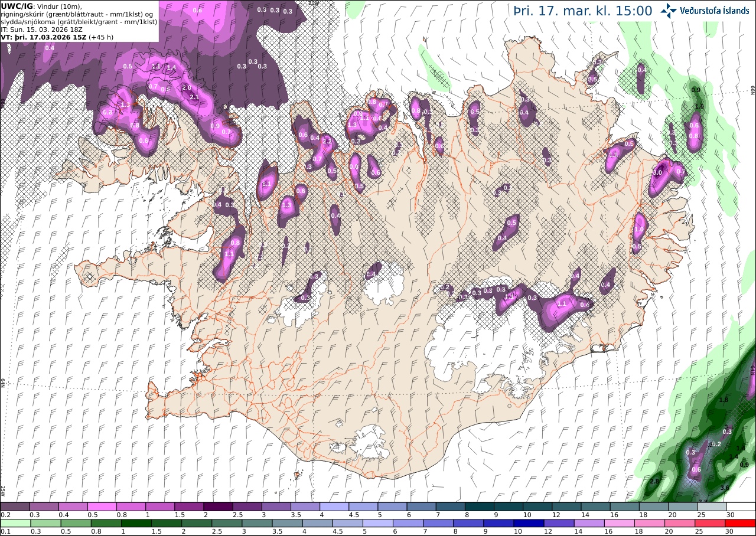
Task: Click the 'Þri. 17. mar. kl. 15:00' heading
Action: (x=582, y=11)
